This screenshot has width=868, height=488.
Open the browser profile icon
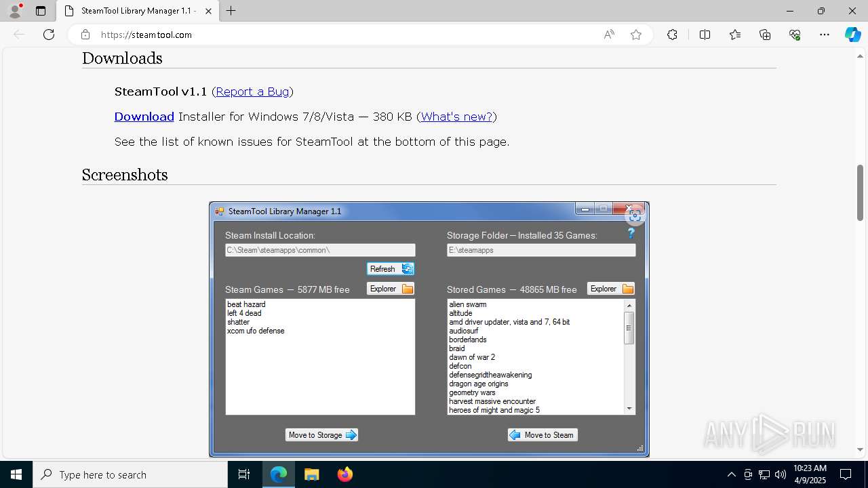pos(15,11)
